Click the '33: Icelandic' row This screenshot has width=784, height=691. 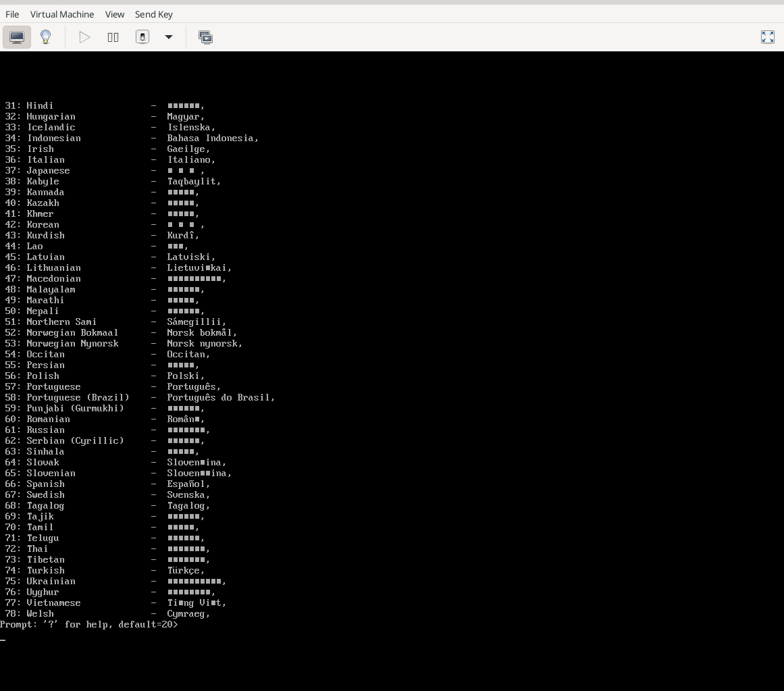tap(110, 128)
